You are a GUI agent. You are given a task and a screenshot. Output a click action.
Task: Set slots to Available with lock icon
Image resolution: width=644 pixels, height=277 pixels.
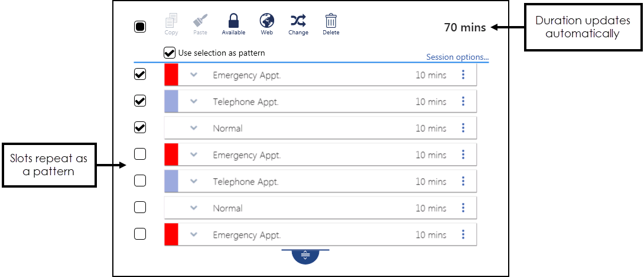tap(233, 22)
